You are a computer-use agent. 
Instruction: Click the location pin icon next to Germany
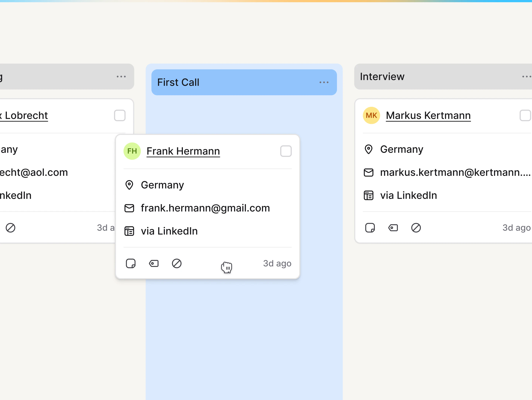130,185
